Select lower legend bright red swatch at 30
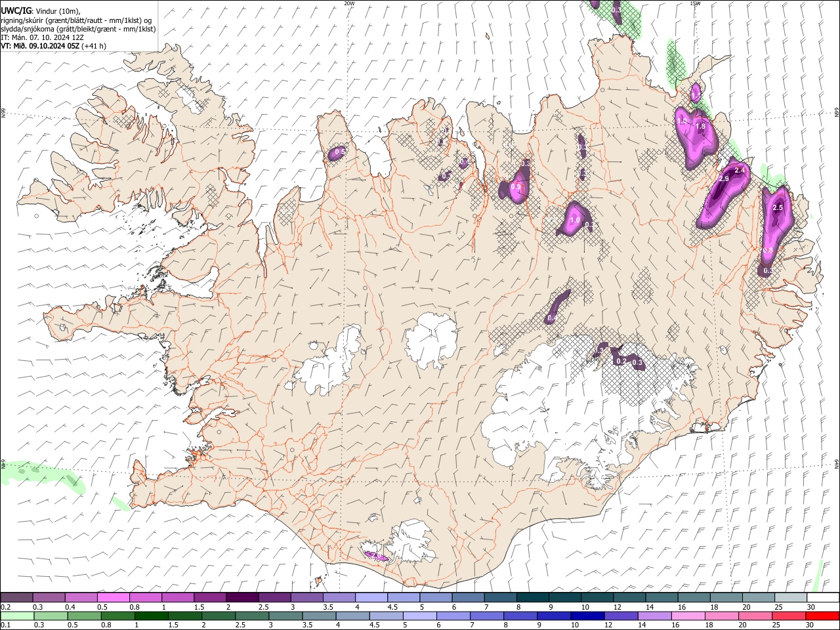 coord(822,616)
